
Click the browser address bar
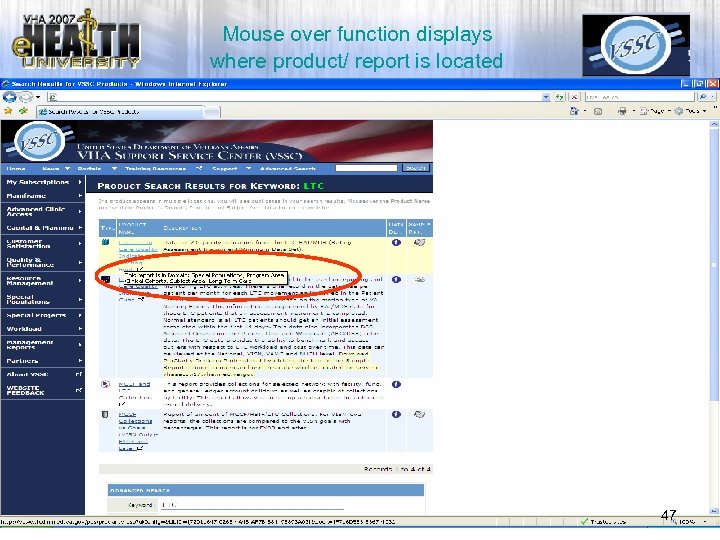point(295,97)
